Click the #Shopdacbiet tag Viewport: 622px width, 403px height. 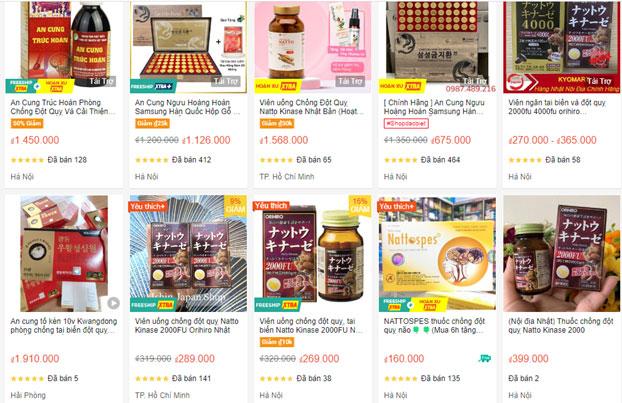click(x=406, y=123)
